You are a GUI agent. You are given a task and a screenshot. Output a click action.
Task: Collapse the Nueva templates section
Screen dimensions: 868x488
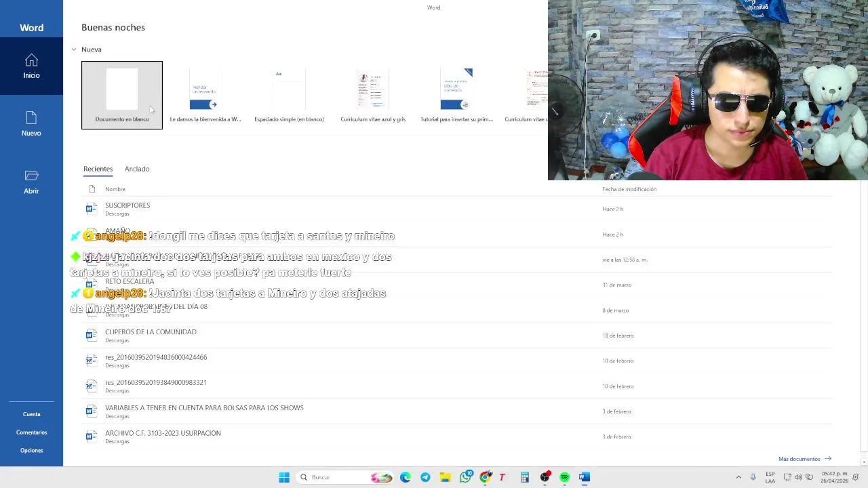pos(74,49)
